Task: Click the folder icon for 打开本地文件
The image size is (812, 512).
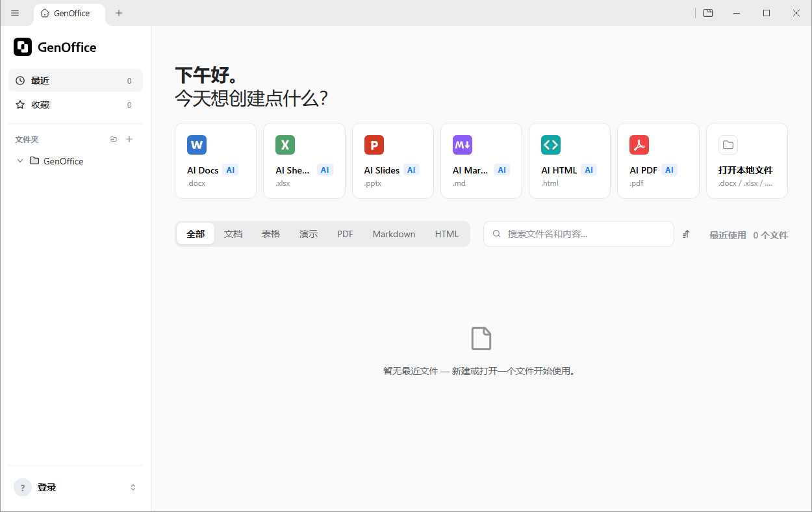Action: [728, 145]
